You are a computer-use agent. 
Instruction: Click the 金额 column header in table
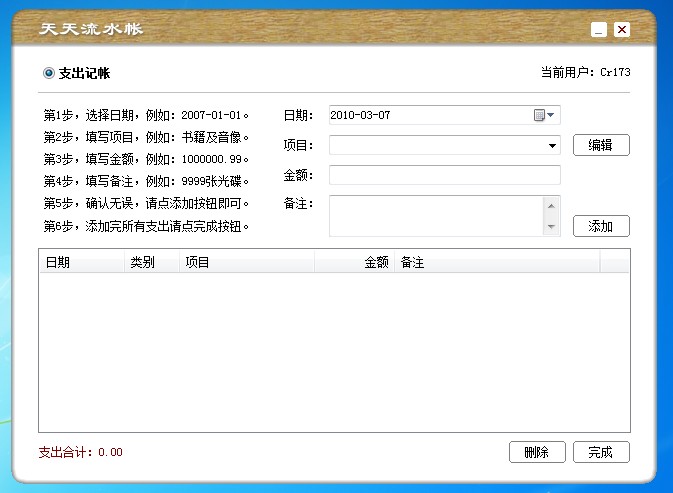point(354,261)
